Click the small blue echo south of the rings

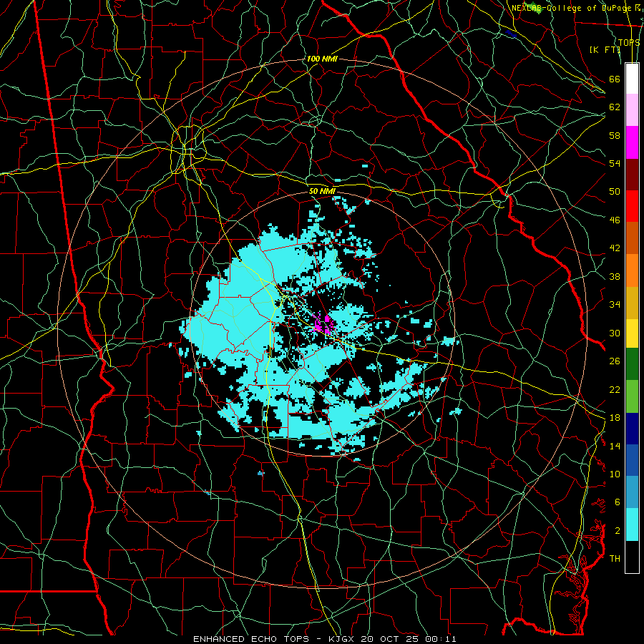tap(260, 474)
